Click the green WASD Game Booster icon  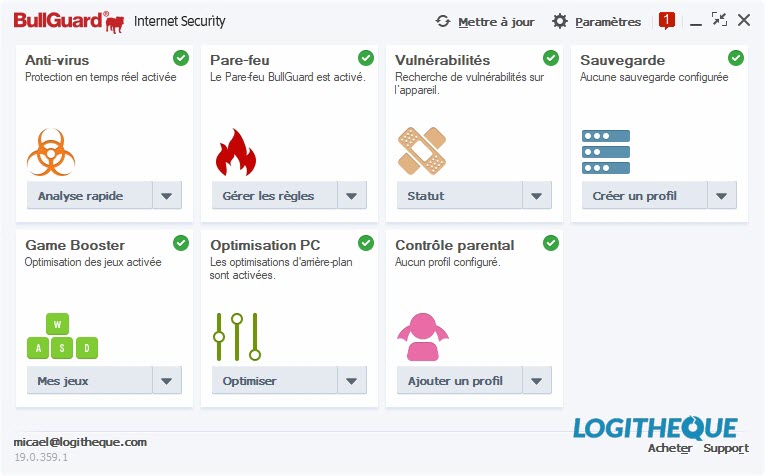point(62,336)
